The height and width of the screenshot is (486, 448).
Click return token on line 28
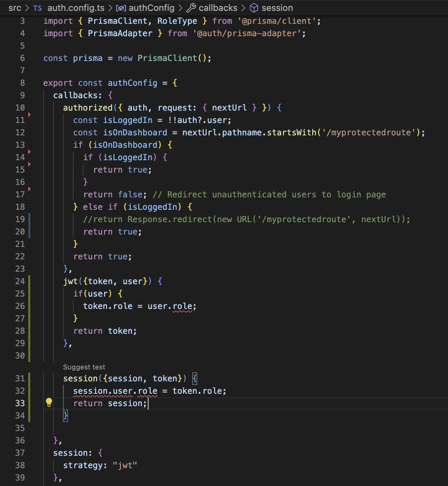[x=105, y=331]
